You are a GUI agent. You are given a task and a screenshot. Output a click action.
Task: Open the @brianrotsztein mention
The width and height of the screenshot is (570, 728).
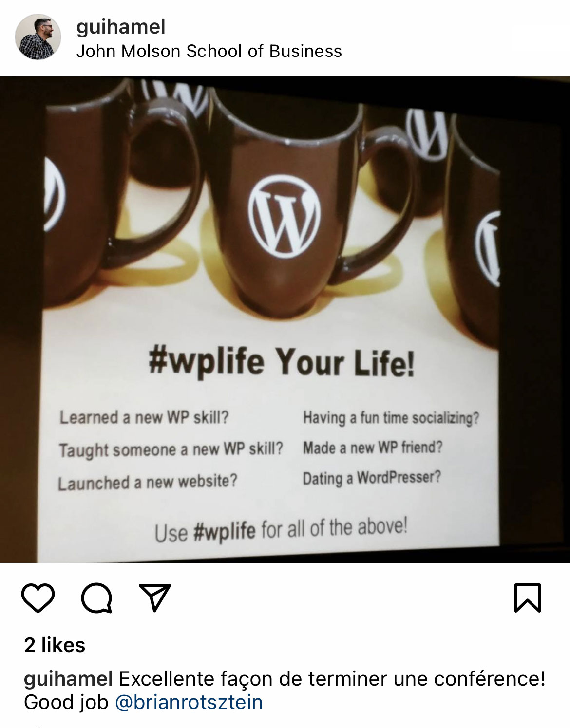click(x=189, y=702)
